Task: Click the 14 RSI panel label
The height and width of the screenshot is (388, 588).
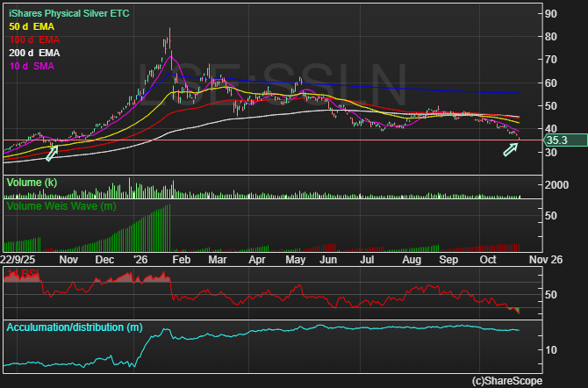Action: click(x=23, y=274)
